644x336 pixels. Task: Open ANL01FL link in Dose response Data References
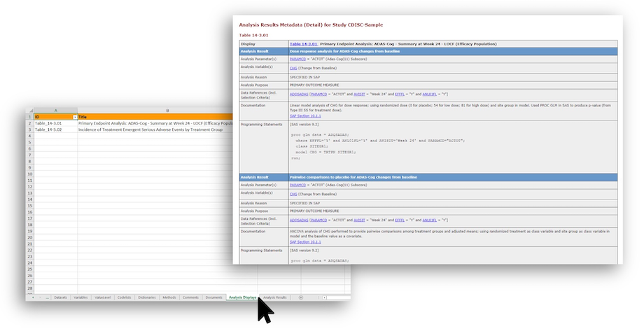[430, 94]
